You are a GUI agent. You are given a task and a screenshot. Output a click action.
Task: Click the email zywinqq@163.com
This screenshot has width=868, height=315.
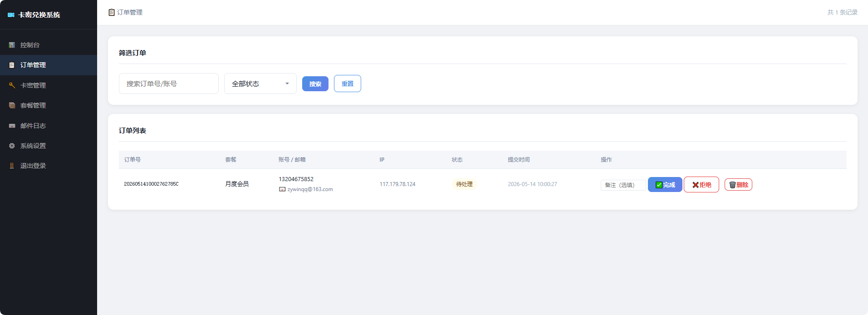(x=310, y=189)
